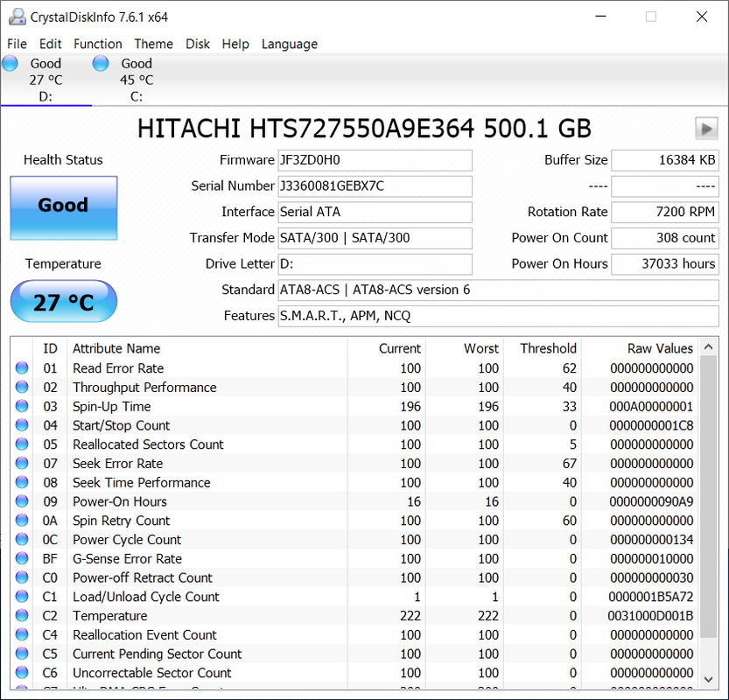Open the Function menu
The width and height of the screenshot is (729, 700).
pos(98,44)
